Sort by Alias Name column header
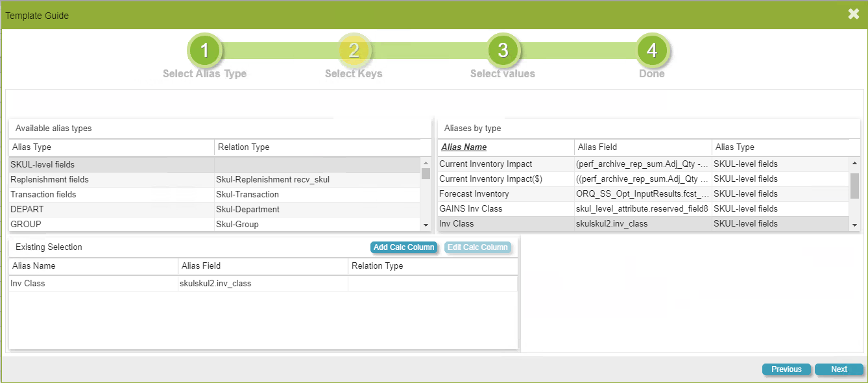Image resolution: width=868 pixels, height=383 pixels. point(464,147)
